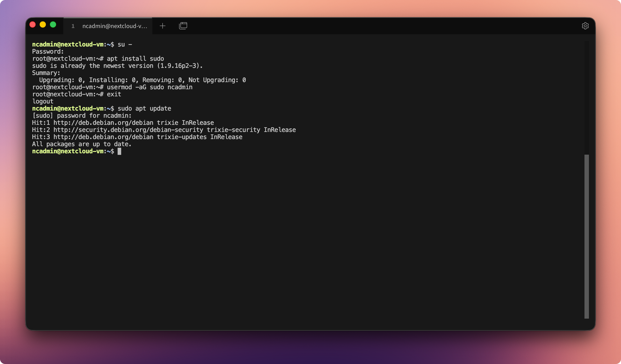Click the sudo version 1.9.16p2-3 message
Image resolution: width=621 pixels, height=364 pixels.
(117, 66)
